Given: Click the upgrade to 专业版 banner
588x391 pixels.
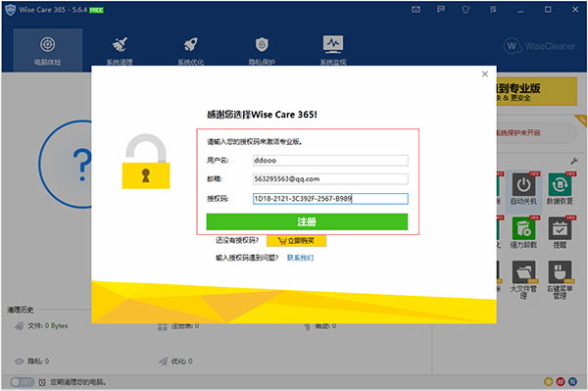Looking at the screenshot, I should point(537,91).
